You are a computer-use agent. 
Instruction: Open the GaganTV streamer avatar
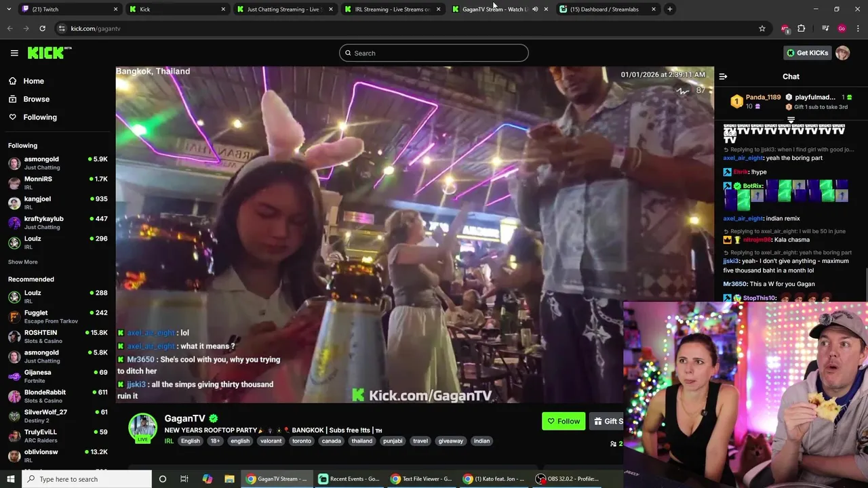click(x=143, y=428)
